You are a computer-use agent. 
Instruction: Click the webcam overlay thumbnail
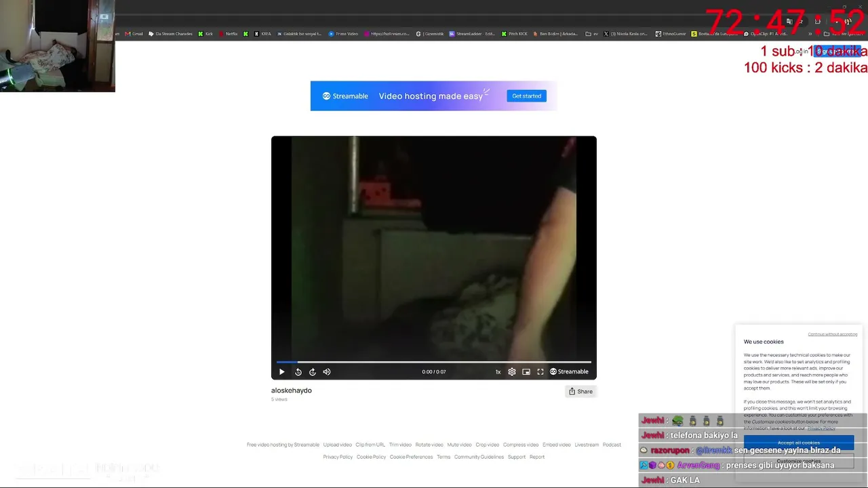pyautogui.click(x=58, y=46)
